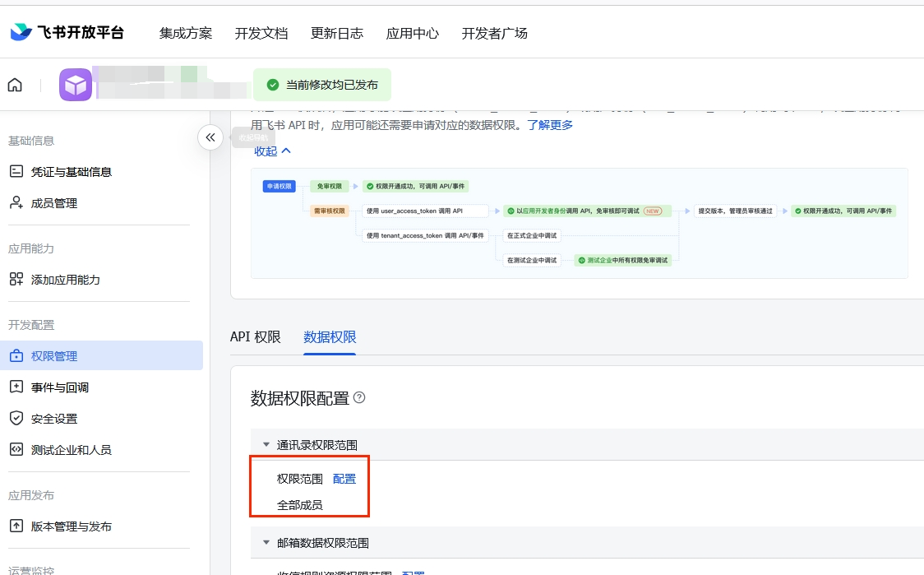
Task: Click the 添加应用能力 grid icon
Action: tap(16, 280)
